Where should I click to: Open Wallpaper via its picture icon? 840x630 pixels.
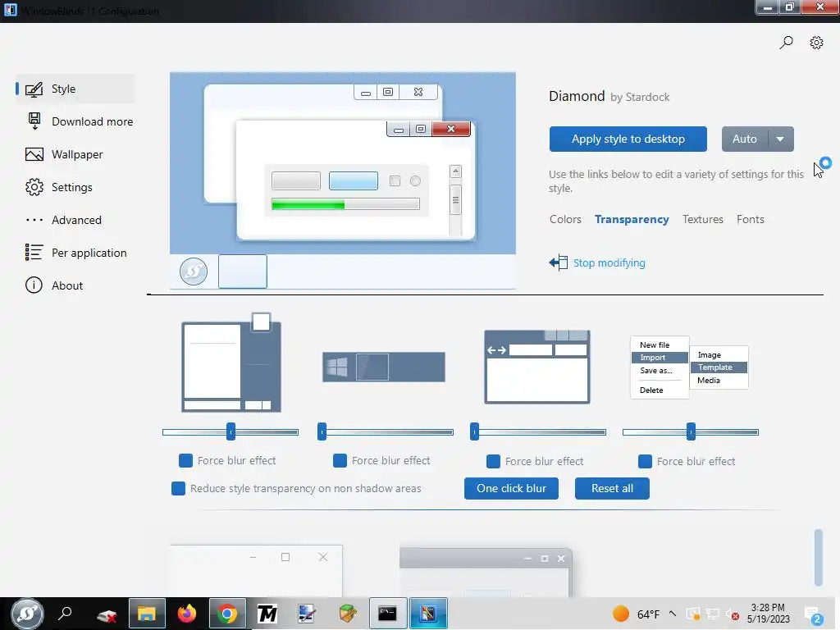click(x=34, y=155)
